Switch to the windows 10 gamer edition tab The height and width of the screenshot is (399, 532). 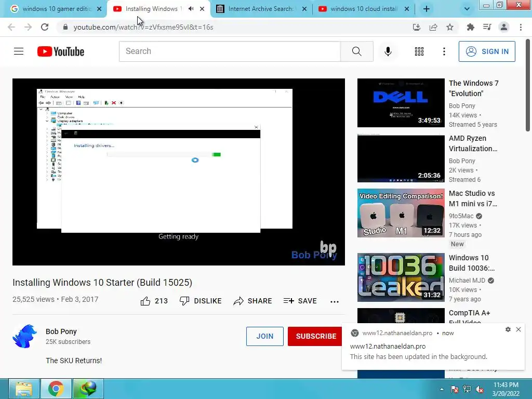[56, 9]
